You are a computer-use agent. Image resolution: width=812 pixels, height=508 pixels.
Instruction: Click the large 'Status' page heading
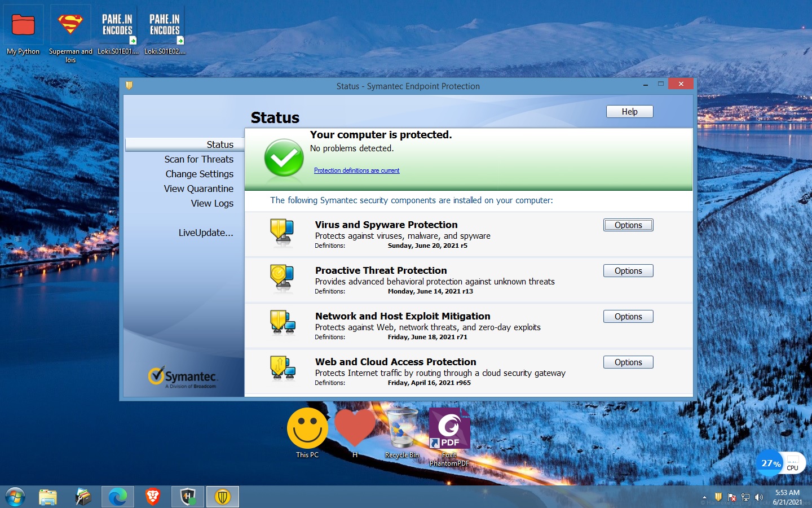click(275, 117)
